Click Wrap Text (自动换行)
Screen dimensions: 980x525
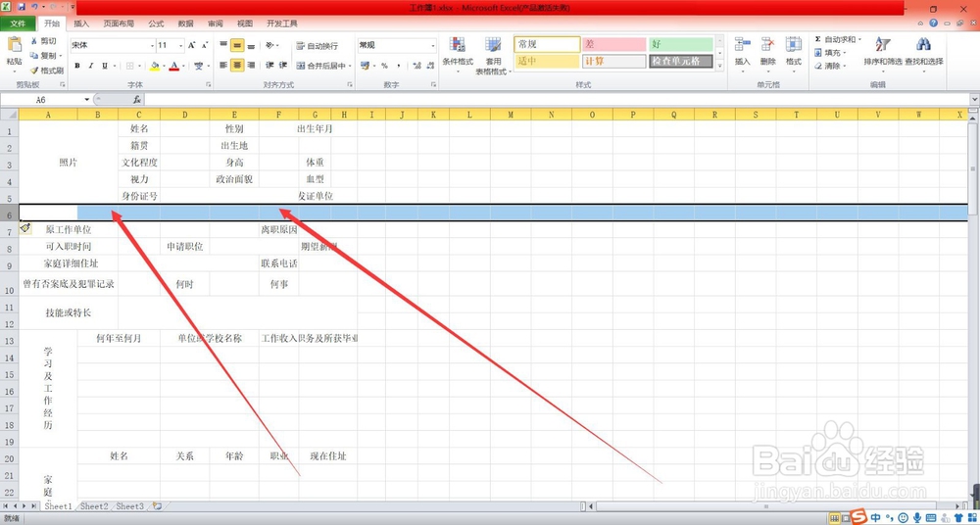point(317,46)
